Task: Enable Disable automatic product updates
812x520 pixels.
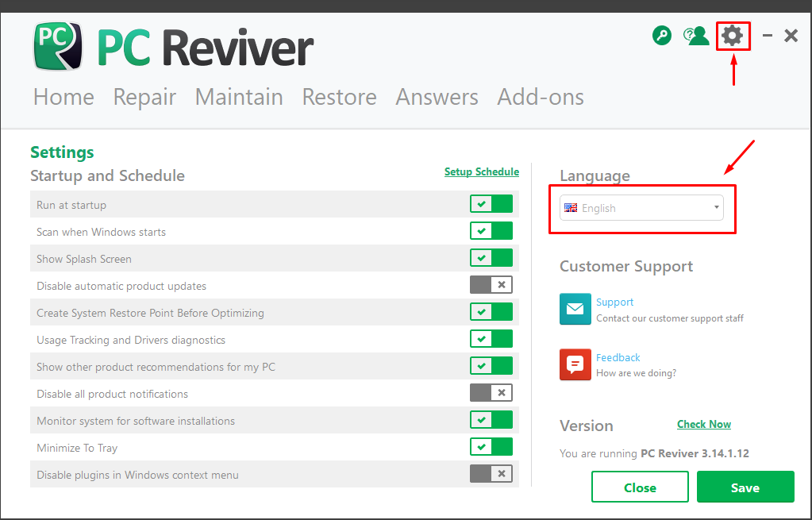Action: coord(491,285)
